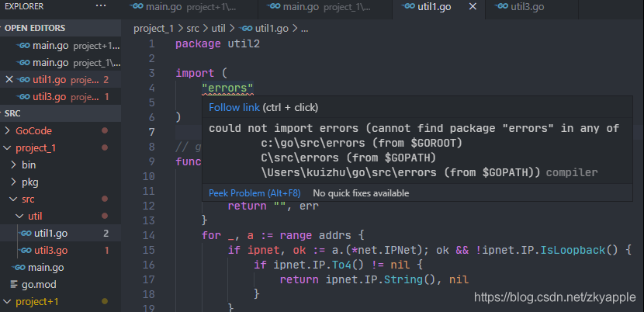Open main.go in the file tree
644x312 pixels.
61,268
